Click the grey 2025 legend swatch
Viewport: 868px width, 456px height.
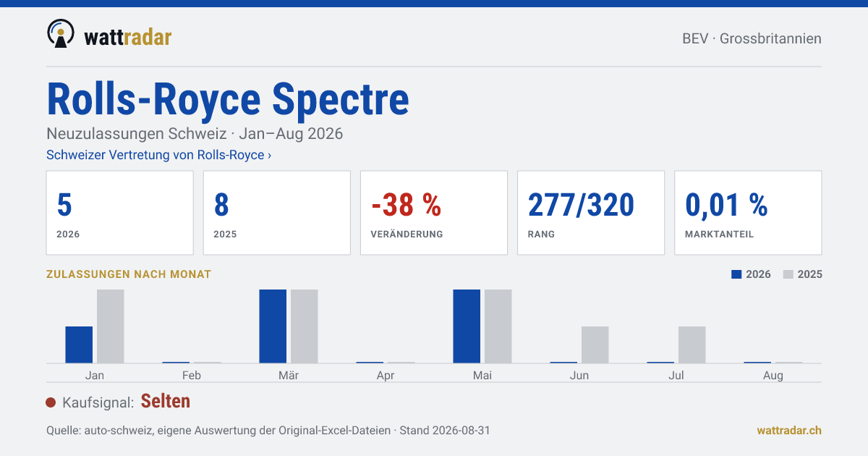[788, 274]
